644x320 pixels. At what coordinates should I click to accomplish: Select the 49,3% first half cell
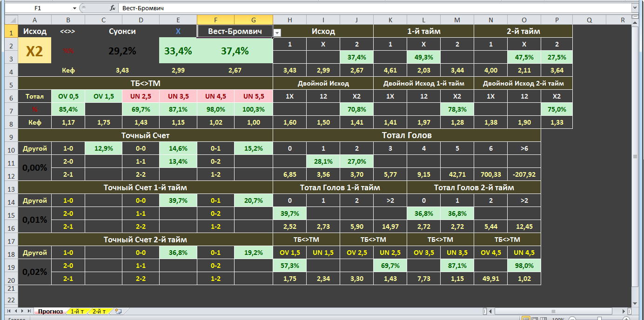[x=424, y=57]
